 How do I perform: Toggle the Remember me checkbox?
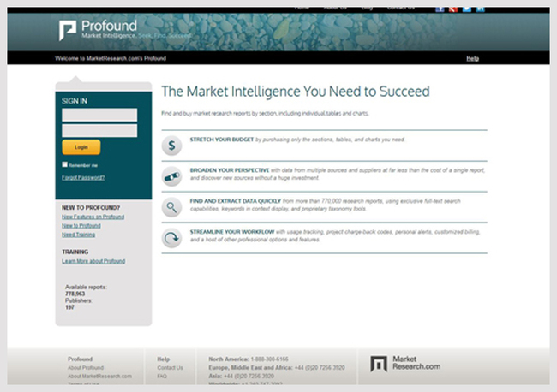coord(64,164)
